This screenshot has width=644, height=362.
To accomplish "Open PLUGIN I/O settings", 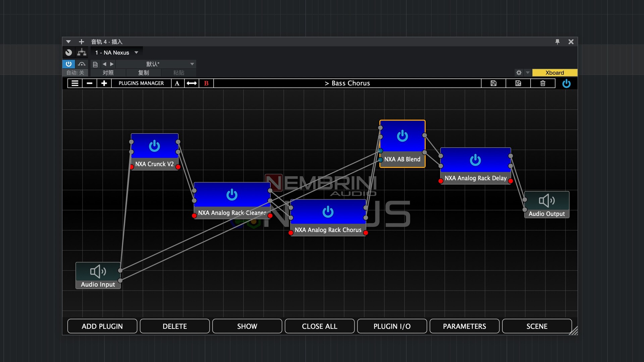I will point(392,326).
